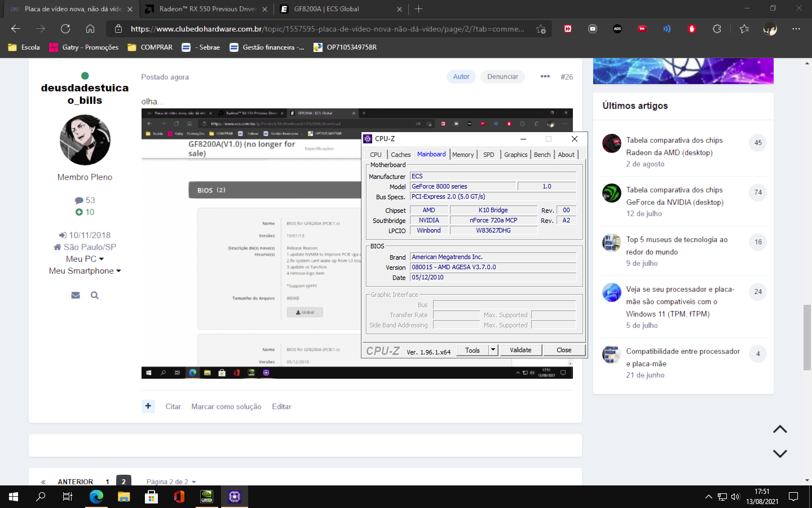Viewport: 812px width, 508px height.
Task: Click the multiquote plus button
Action: pos(148,406)
